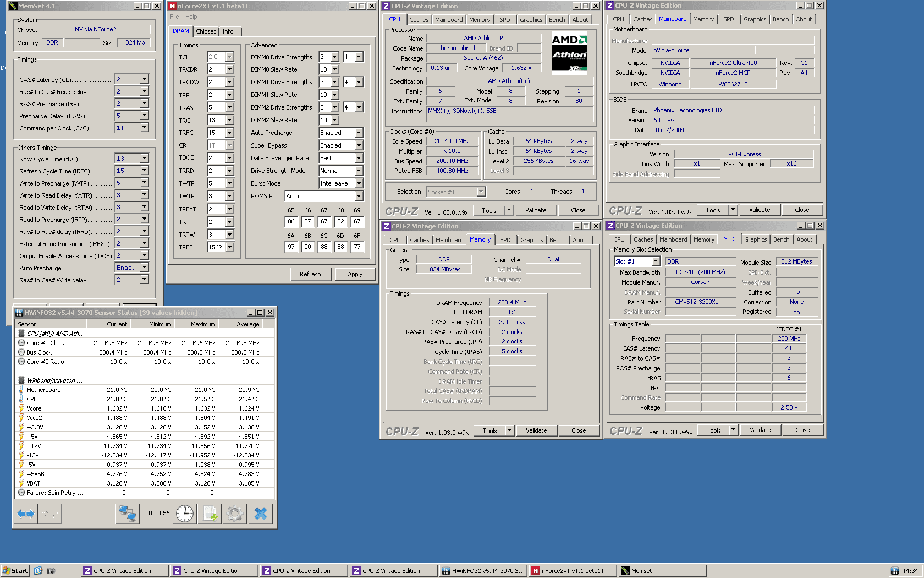924x578 pixels.
Task: Click ROMSIP field 65 containing 06
Action: tap(291, 221)
